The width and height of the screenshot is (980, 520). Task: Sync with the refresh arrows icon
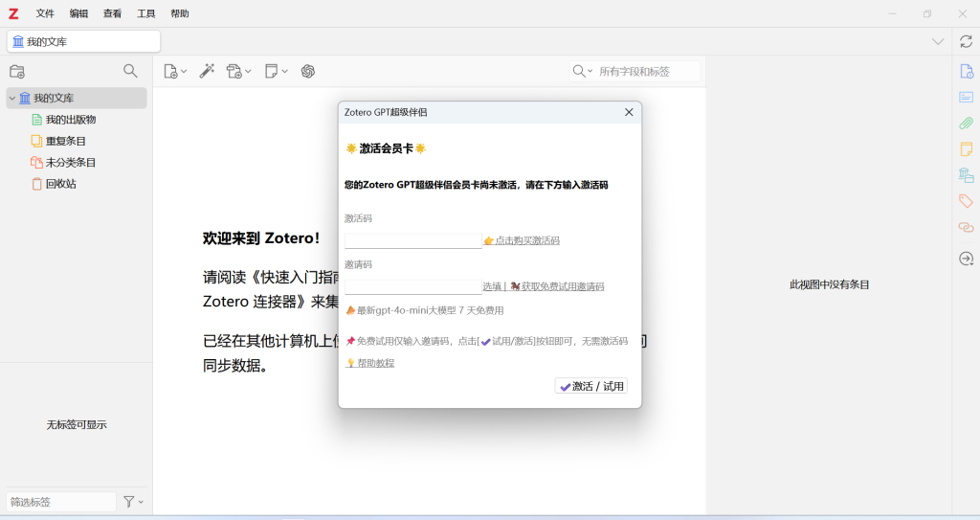pyautogui.click(x=967, y=42)
